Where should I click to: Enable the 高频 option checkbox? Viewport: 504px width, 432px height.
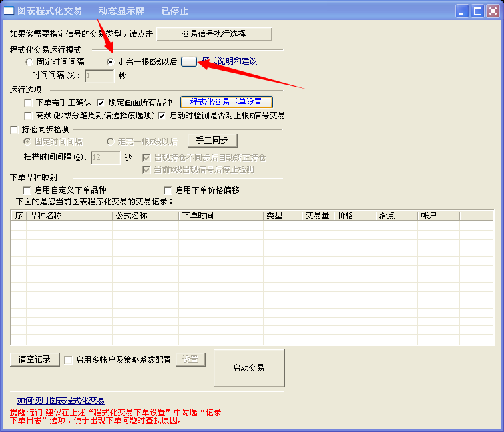pyautogui.click(x=28, y=116)
